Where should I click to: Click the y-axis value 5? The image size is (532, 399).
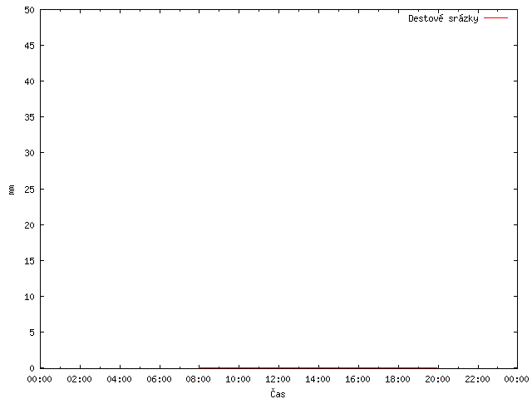32,332
